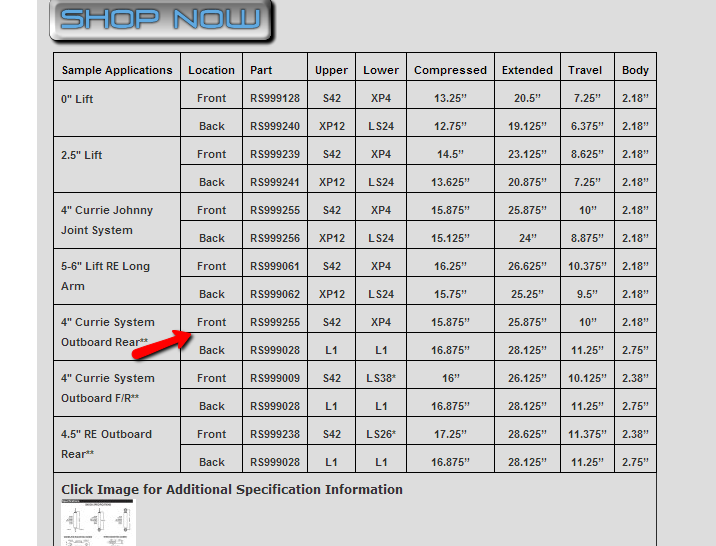Click RS999255 in the Johnny Joint row

[x=275, y=210]
